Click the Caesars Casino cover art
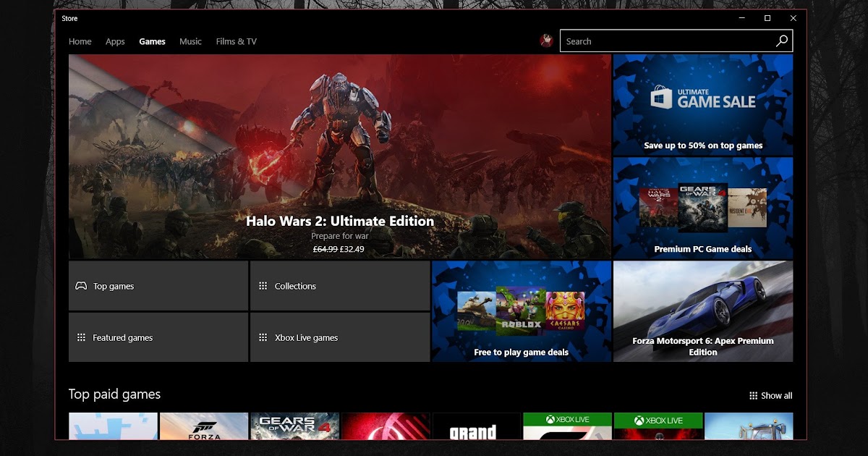Image resolution: width=868 pixels, height=456 pixels. (565, 311)
